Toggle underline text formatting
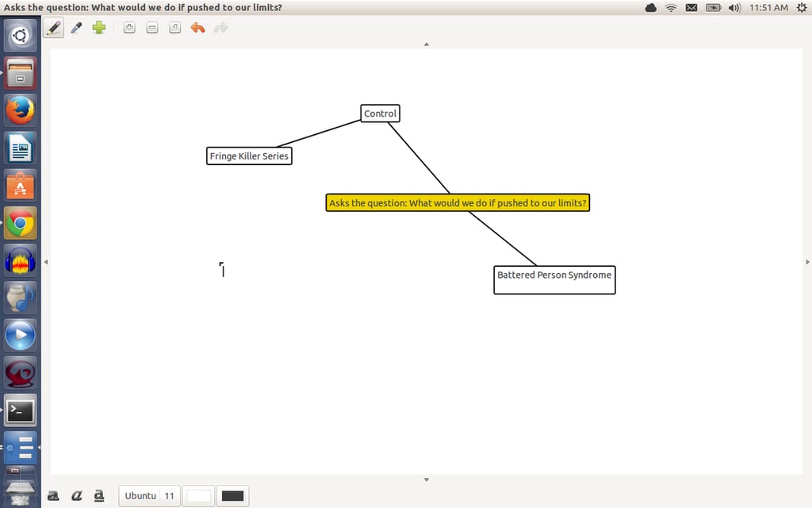This screenshot has height=508, width=812. coord(99,496)
